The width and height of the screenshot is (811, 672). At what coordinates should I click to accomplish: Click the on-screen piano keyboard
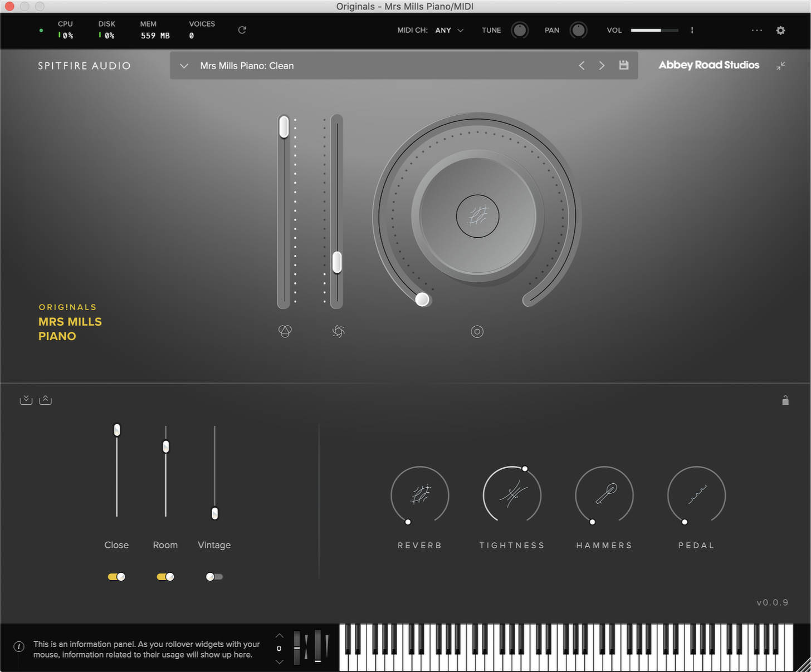pos(566,647)
